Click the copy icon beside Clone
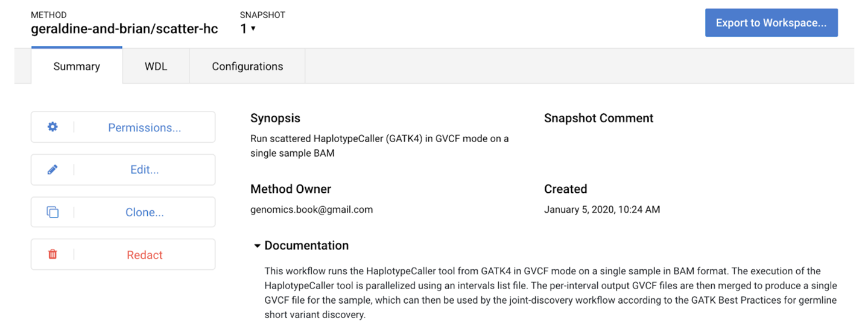The width and height of the screenshot is (868, 332). click(x=52, y=212)
